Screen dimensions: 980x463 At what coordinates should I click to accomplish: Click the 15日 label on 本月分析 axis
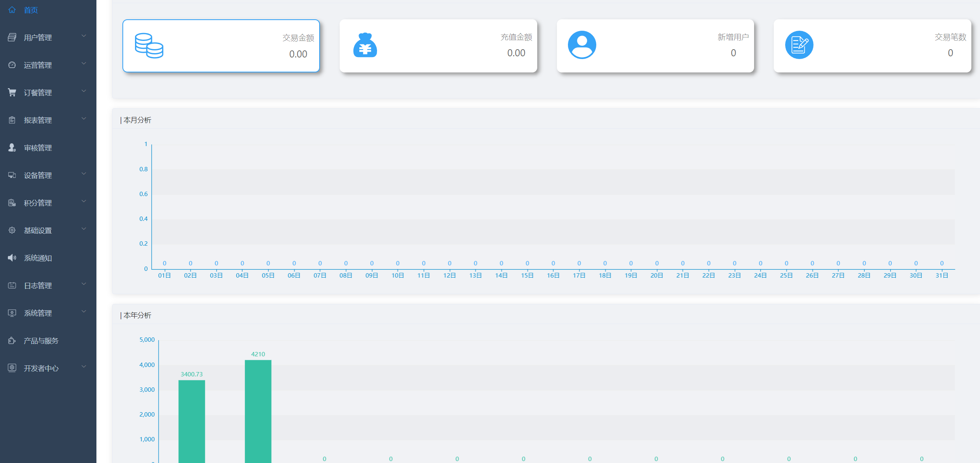pyautogui.click(x=527, y=275)
